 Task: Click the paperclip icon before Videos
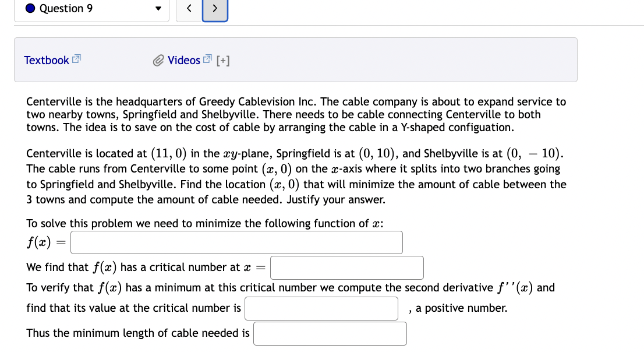157,59
